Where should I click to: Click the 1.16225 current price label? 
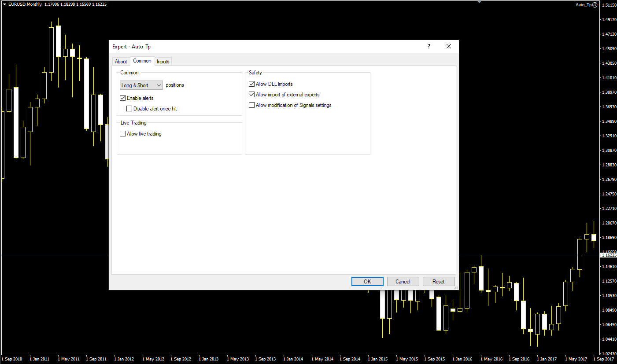(609, 255)
